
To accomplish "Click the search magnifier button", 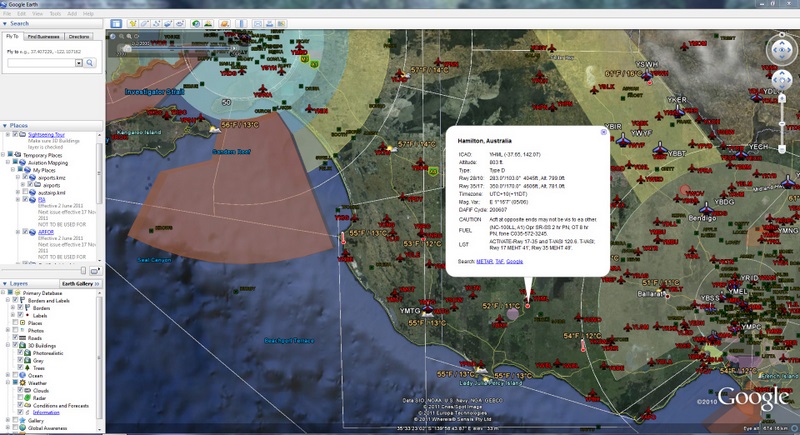I will [x=90, y=63].
